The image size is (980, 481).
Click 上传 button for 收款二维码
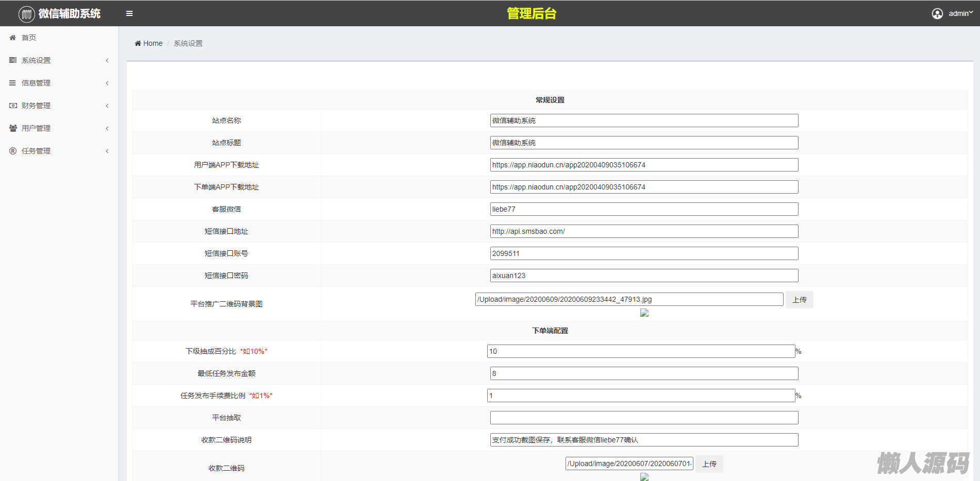[x=709, y=464]
